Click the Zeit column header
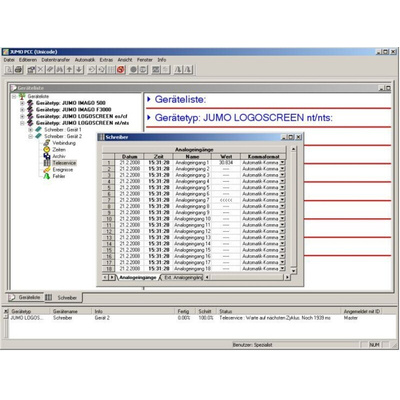 159,156
